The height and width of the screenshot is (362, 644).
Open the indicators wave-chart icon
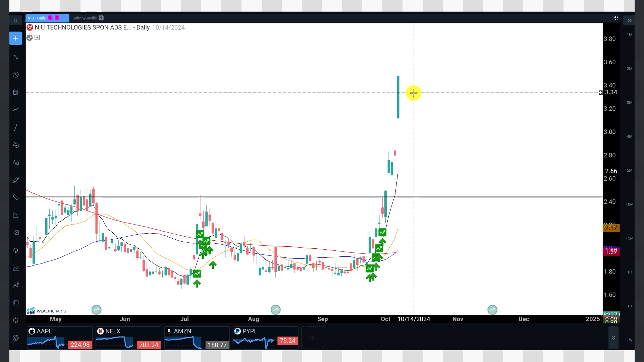click(x=16, y=57)
